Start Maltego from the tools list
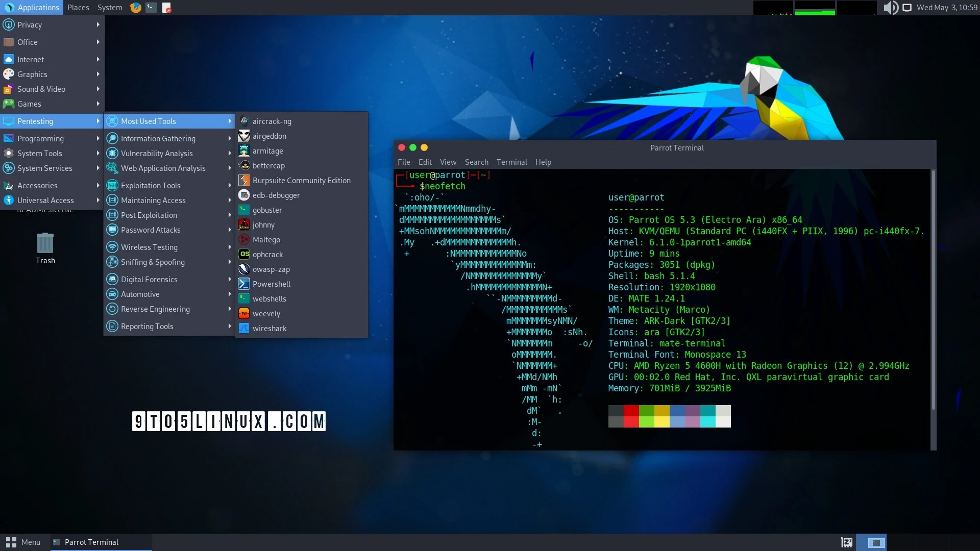The width and height of the screenshot is (980, 551). pyautogui.click(x=266, y=240)
